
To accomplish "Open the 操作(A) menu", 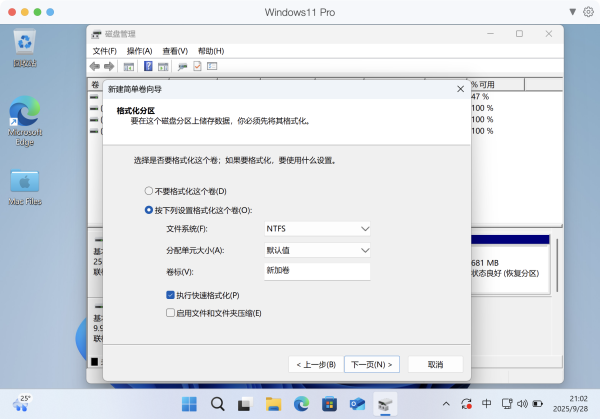I will coord(140,51).
